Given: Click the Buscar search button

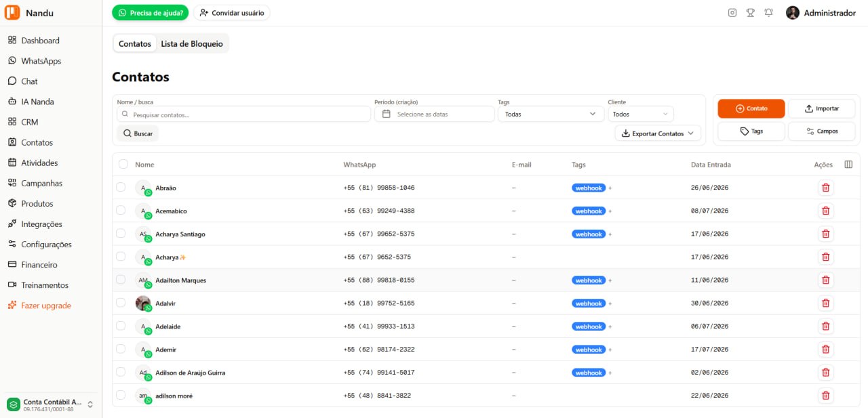Looking at the screenshot, I should pyautogui.click(x=138, y=133).
